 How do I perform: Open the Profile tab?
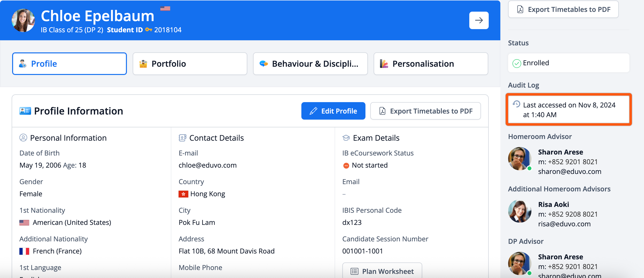pyautogui.click(x=69, y=64)
